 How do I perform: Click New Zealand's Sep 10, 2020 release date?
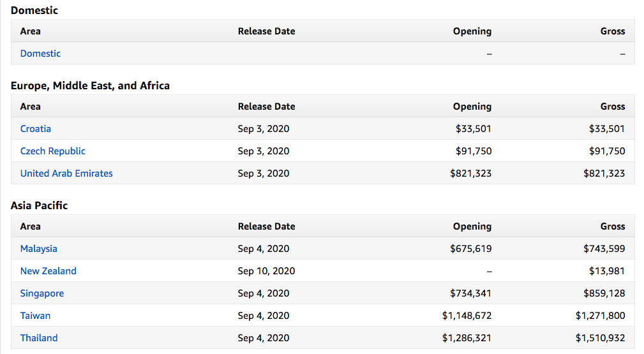[266, 271]
